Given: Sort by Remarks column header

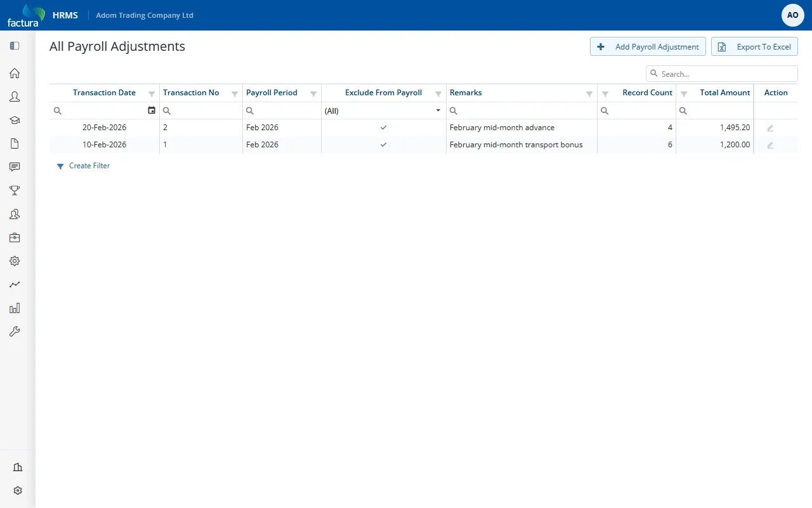Looking at the screenshot, I should point(466,93).
